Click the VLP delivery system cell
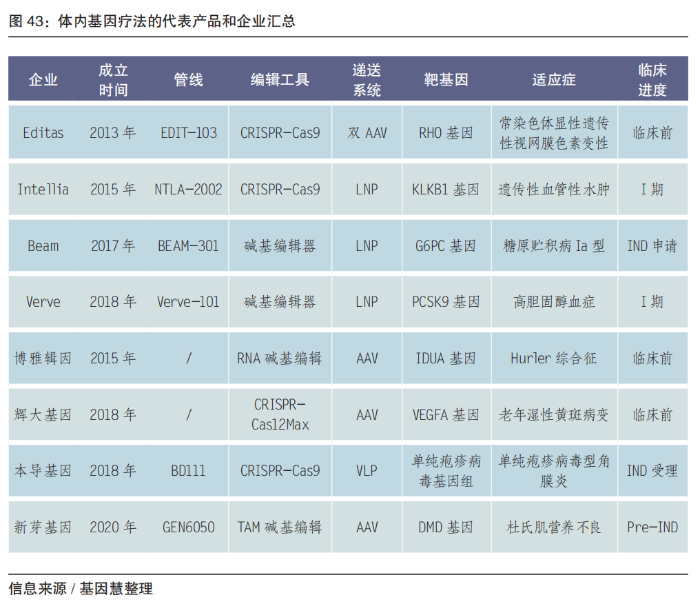 [x=367, y=471]
